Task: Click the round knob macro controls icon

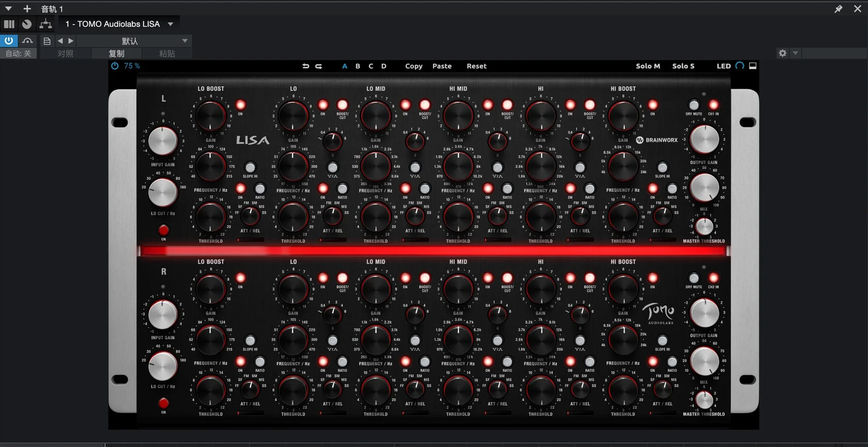Action: (x=27, y=24)
